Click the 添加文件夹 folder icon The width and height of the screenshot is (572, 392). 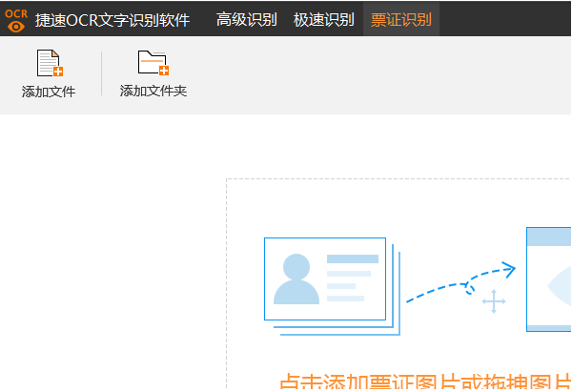[x=153, y=63]
